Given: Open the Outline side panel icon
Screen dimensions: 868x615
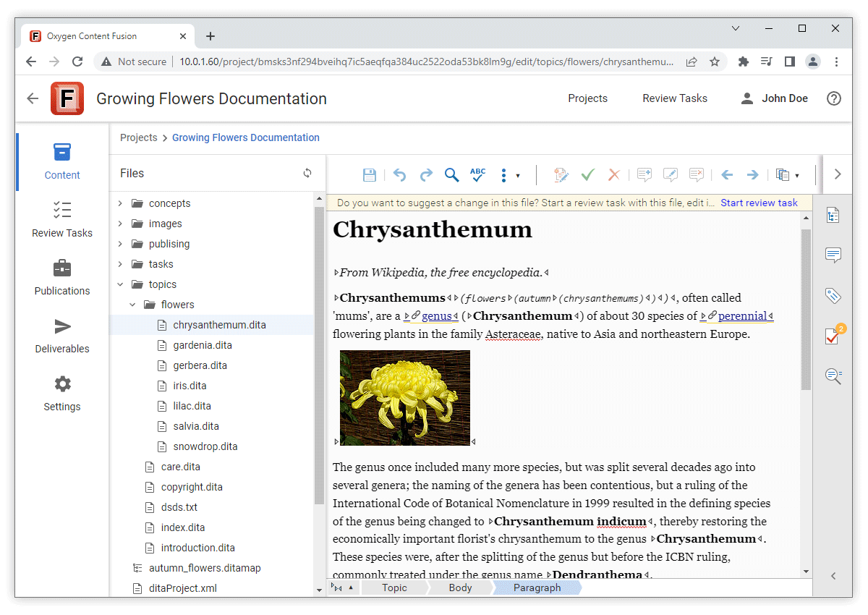Looking at the screenshot, I should point(833,215).
